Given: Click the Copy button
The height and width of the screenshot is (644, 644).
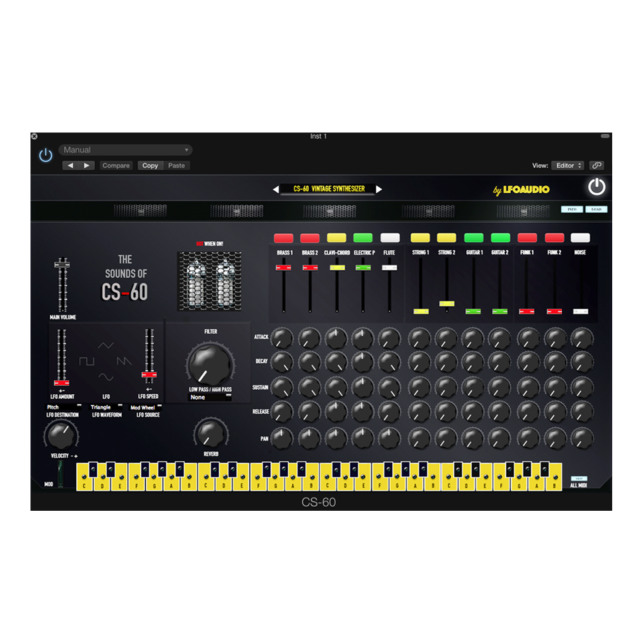Looking at the screenshot, I should click(150, 166).
